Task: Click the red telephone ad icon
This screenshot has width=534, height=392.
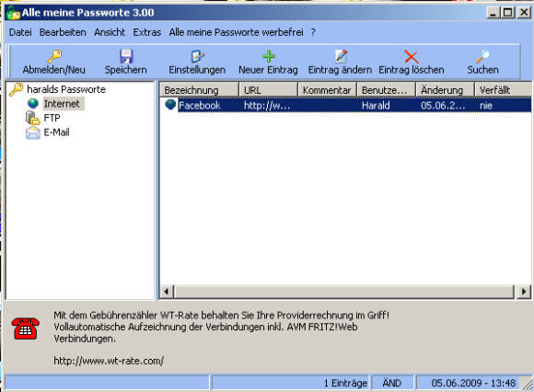Action: (x=25, y=329)
